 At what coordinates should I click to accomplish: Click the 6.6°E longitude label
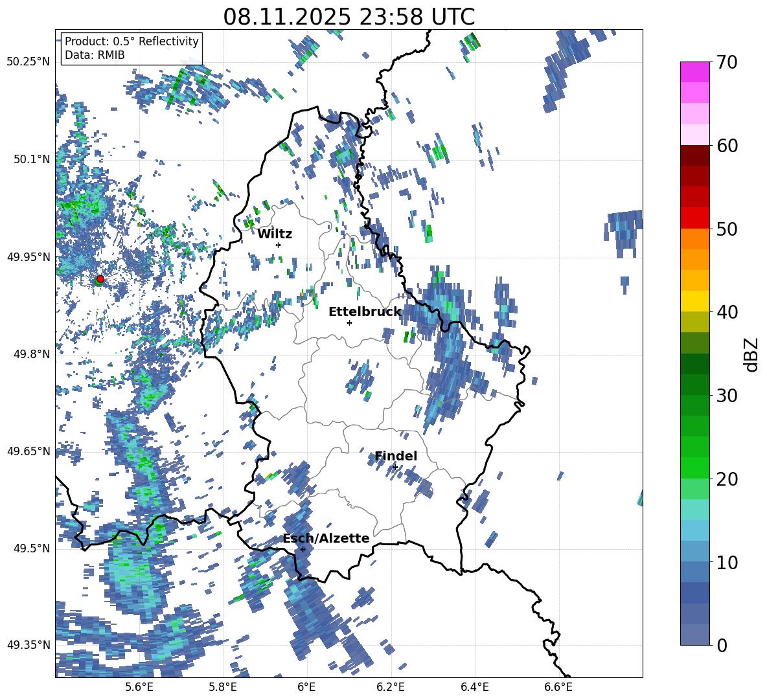(558, 687)
